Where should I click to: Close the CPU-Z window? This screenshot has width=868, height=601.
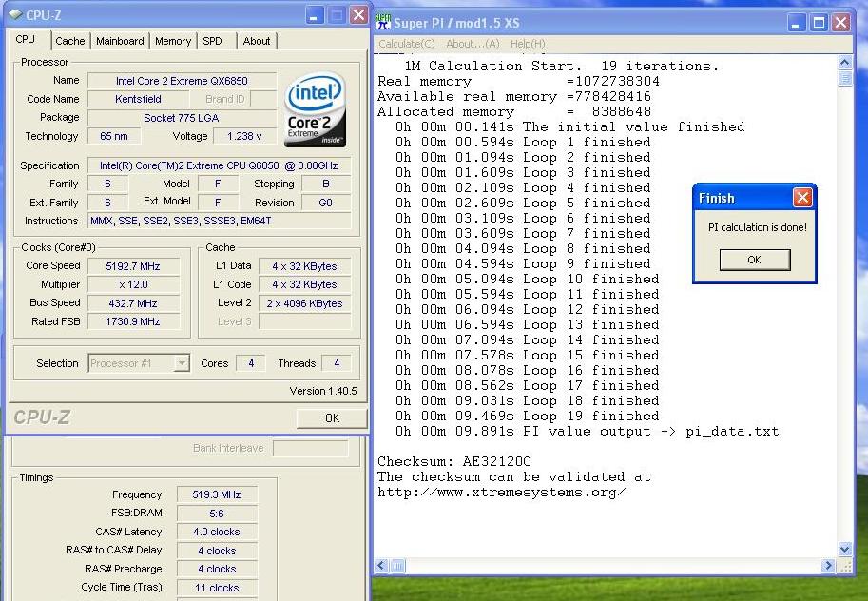click(x=358, y=15)
